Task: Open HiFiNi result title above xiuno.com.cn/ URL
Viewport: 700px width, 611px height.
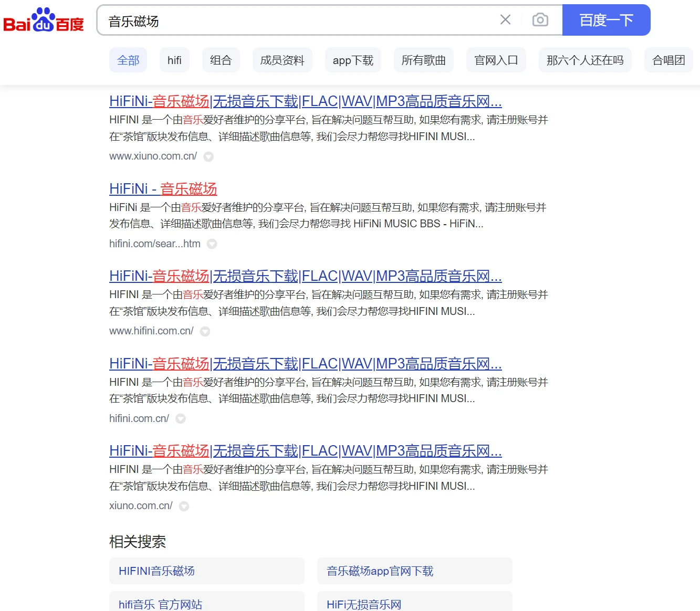Action: coord(306,450)
